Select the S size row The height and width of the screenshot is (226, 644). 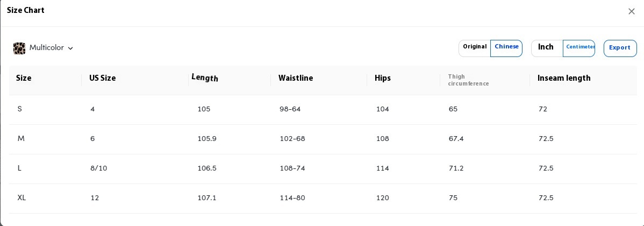[x=20, y=109]
